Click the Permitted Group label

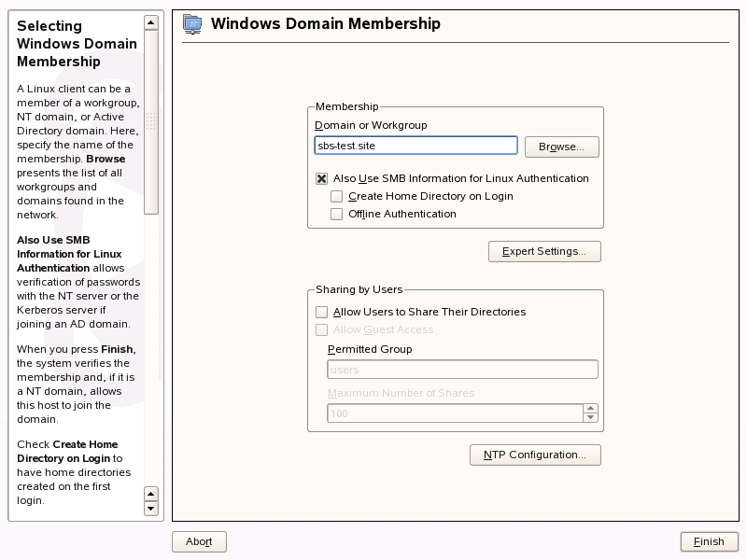click(x=370, y=349)
